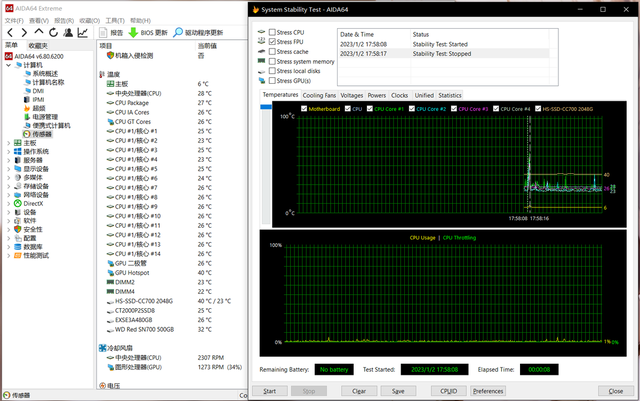Expand the DirectX tree node
Viewport: 640px width, 401px height.
(9, 203)
